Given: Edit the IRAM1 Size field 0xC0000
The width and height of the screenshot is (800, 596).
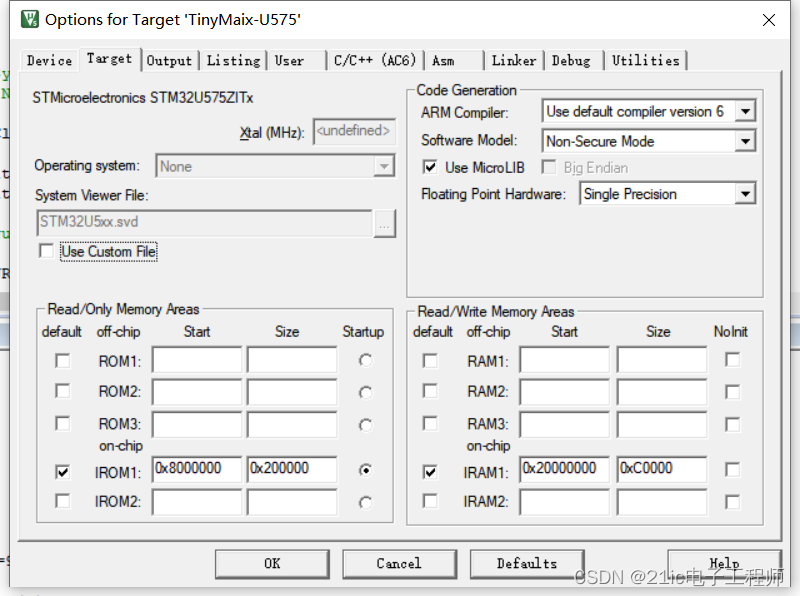Looking at the screenshot, I should pyautogui.click(x=662, y=469).
